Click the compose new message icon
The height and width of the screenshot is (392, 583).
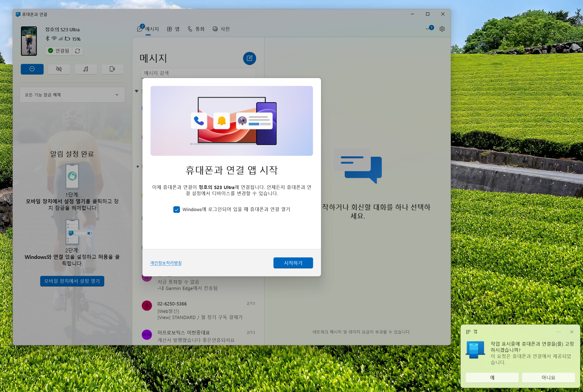coord(249,58)
